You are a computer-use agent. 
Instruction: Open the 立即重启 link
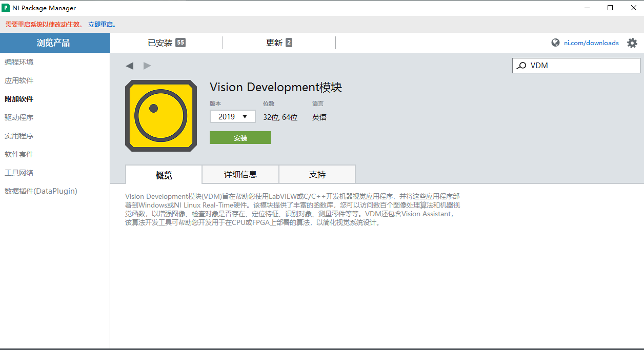click(103, 25)
